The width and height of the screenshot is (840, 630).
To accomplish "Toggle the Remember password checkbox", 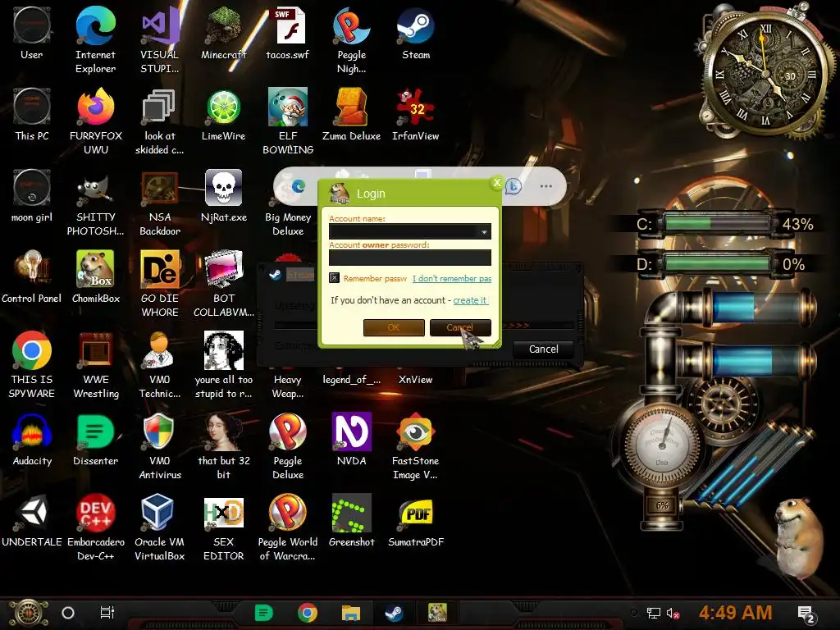I will tap(334, 278).
